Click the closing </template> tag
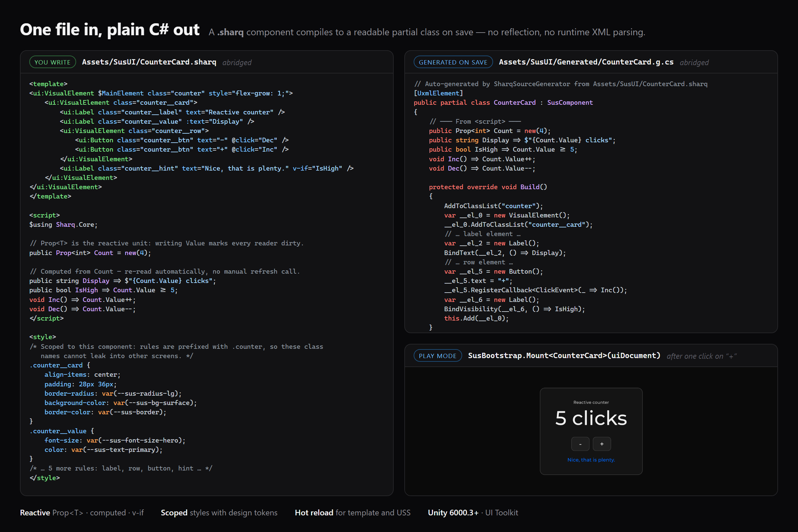This screenshot has width=798, height=532. point(51,196)
